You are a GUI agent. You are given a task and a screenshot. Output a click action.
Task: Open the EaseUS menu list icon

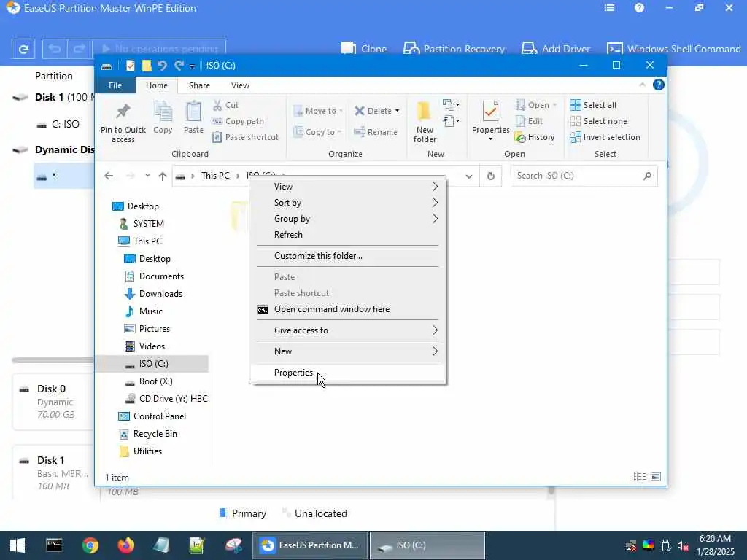609,7
